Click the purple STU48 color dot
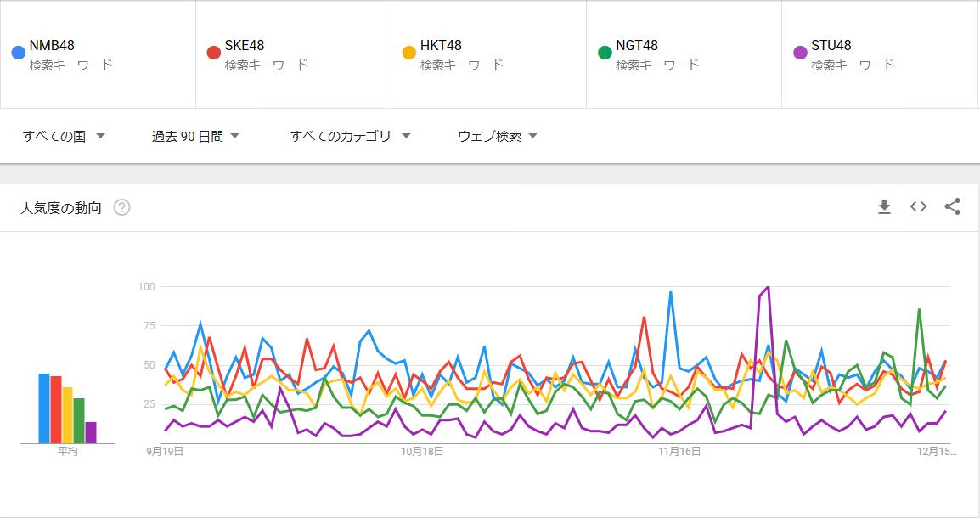980x518 pixels. click(800, 53)
